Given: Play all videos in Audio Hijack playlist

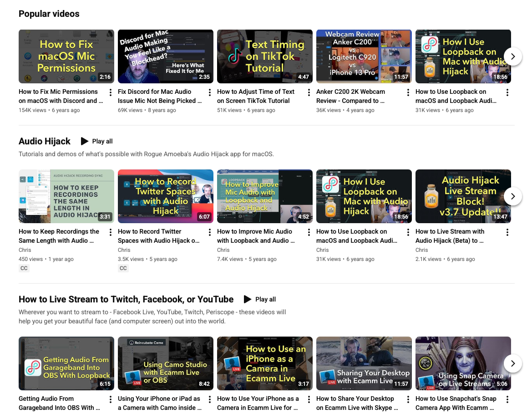Looking at the screenshot, I should 96,141.
